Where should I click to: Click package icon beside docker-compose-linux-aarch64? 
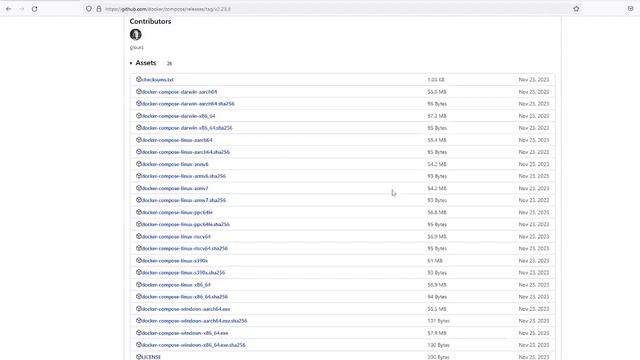click(139, 140)
